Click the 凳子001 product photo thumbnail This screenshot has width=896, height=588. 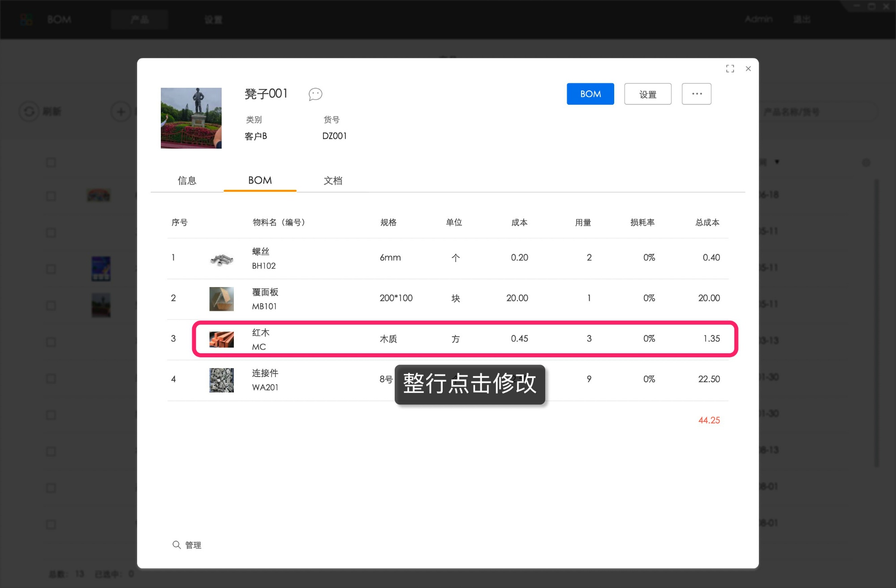[191, 118]
